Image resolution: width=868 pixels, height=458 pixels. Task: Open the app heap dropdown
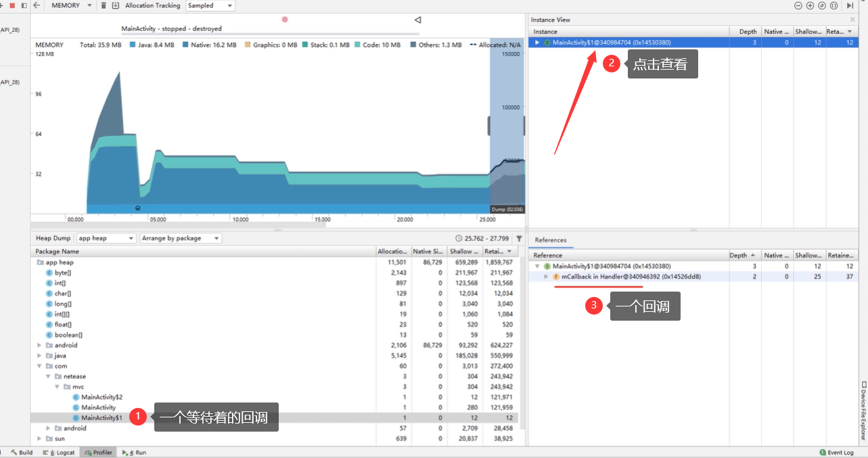106,238
